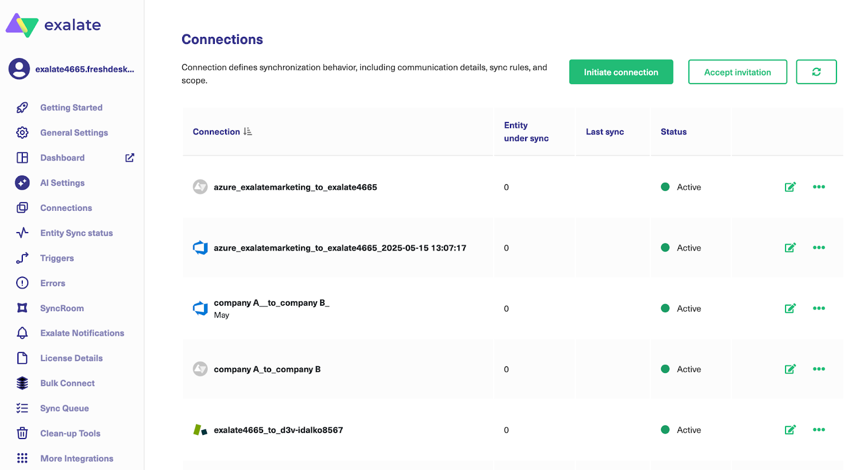Open more options for exalate4665_to_d3v-idalko8567
The height and width of the screenshot is (470, 868).
pyautogui.click(x=819, y=430)
